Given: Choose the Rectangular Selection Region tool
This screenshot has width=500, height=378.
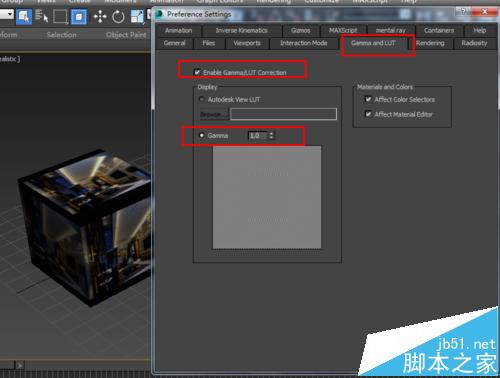Looking at the screenshot, I should click(x=60, y=16).
